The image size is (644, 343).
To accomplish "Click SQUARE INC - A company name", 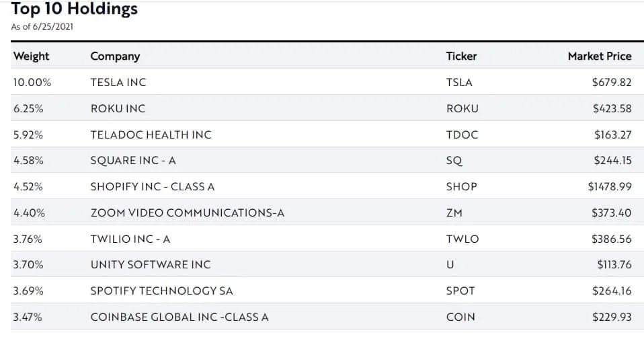I will tap(133, 161).
